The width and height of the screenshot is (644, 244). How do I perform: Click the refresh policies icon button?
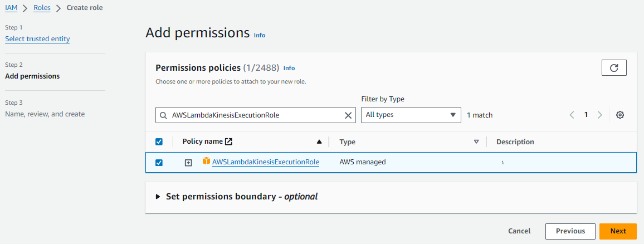click(x=614, y=68)
